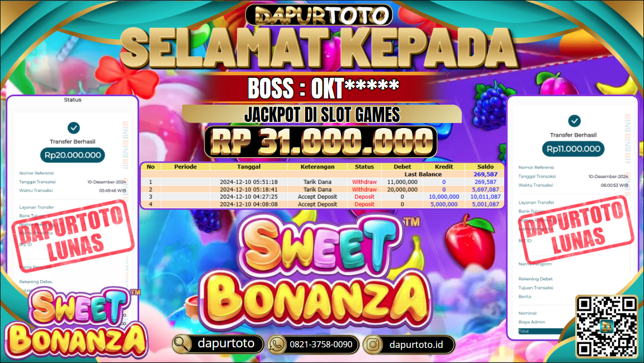This screenshot has height=363, width=644.
Task: Click the Instagram camera icon
Action: tap(373, 345)
